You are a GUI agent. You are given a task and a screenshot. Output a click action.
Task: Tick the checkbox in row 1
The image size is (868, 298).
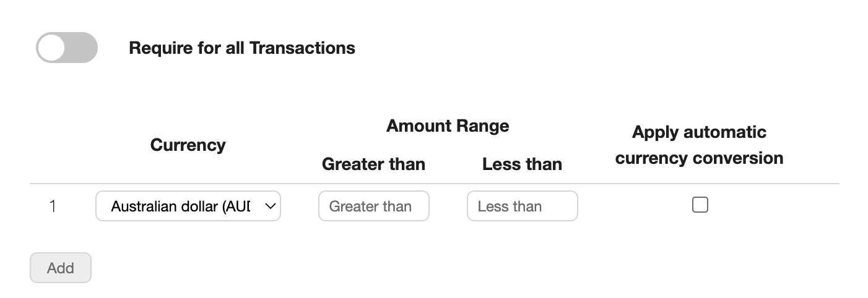click(x=700, y=205)
